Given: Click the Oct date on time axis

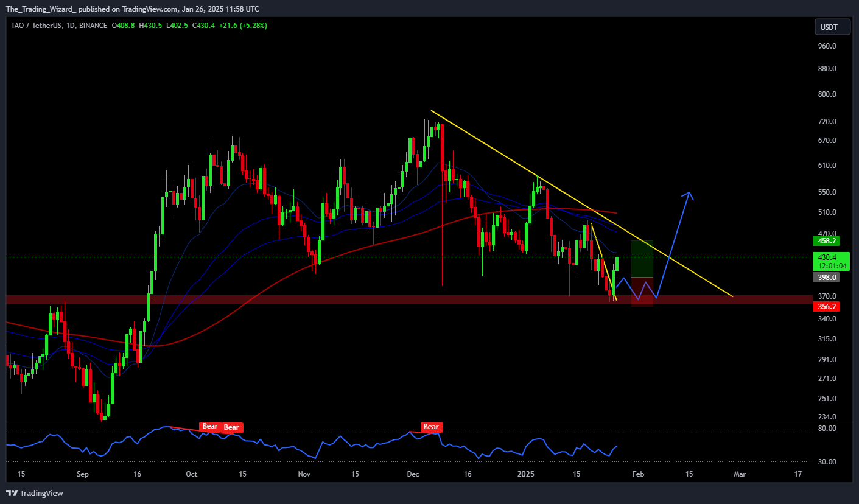Looking at the screenshot, I should click(x=191, y=474).
